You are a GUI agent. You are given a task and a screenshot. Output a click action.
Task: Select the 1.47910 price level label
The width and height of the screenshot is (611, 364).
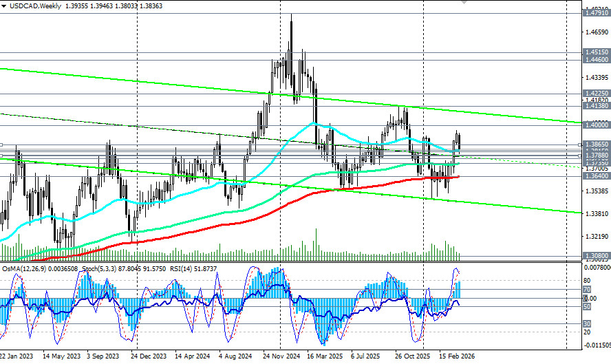[596, 13]
